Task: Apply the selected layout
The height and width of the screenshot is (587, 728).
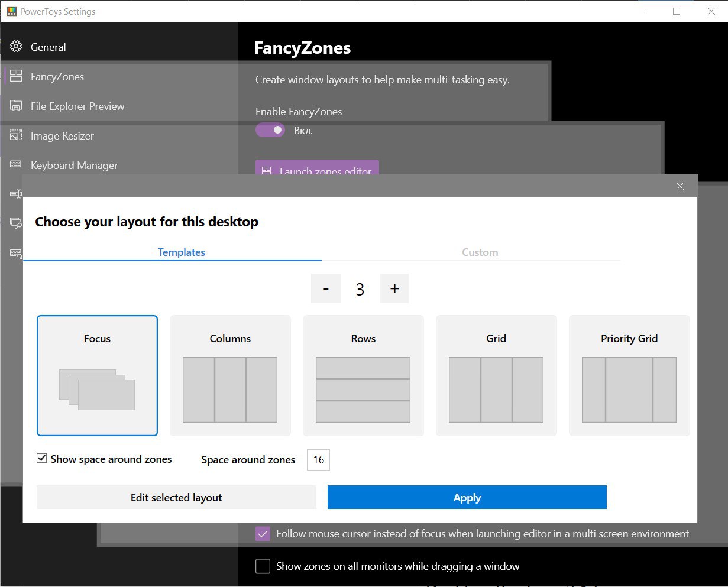Action: (x=467, y=497)
